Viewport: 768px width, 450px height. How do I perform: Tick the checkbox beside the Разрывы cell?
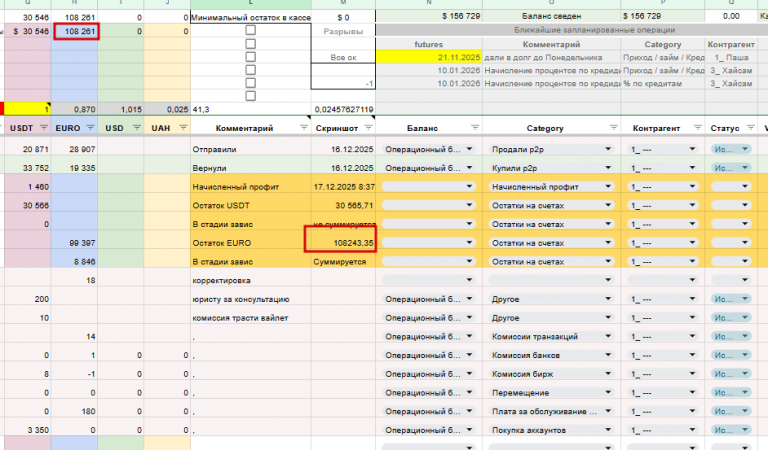(250, 30)
